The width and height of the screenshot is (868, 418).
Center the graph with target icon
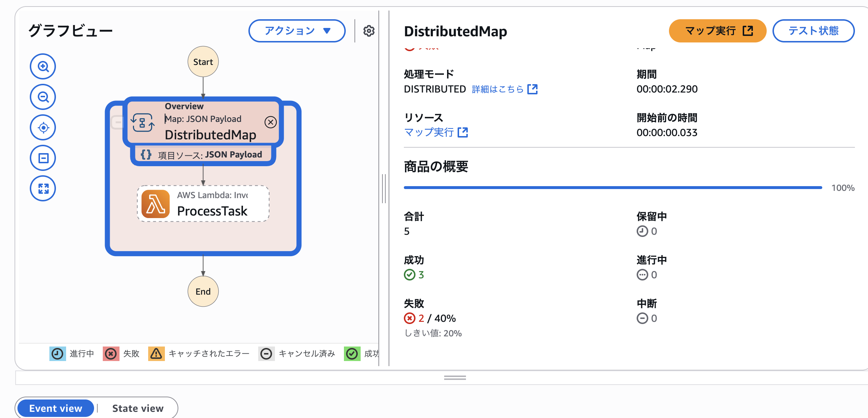(43, 127)
